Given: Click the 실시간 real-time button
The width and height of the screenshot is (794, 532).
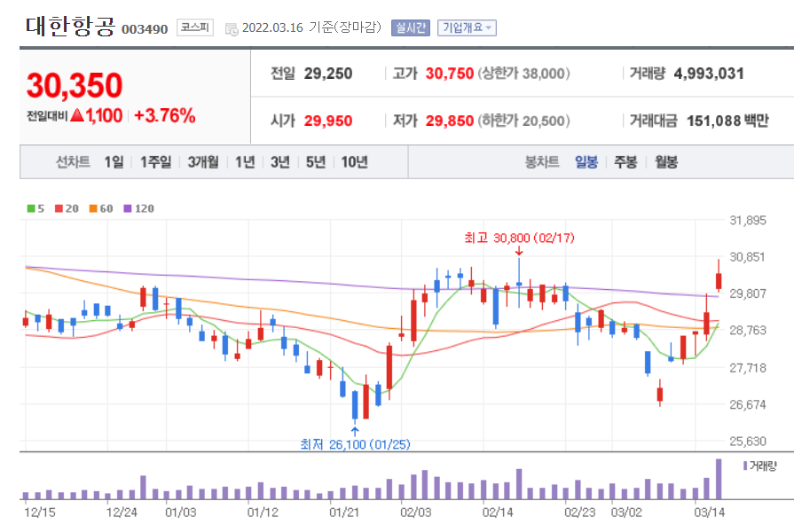Looking at the screenshot, I should [410, 27].
